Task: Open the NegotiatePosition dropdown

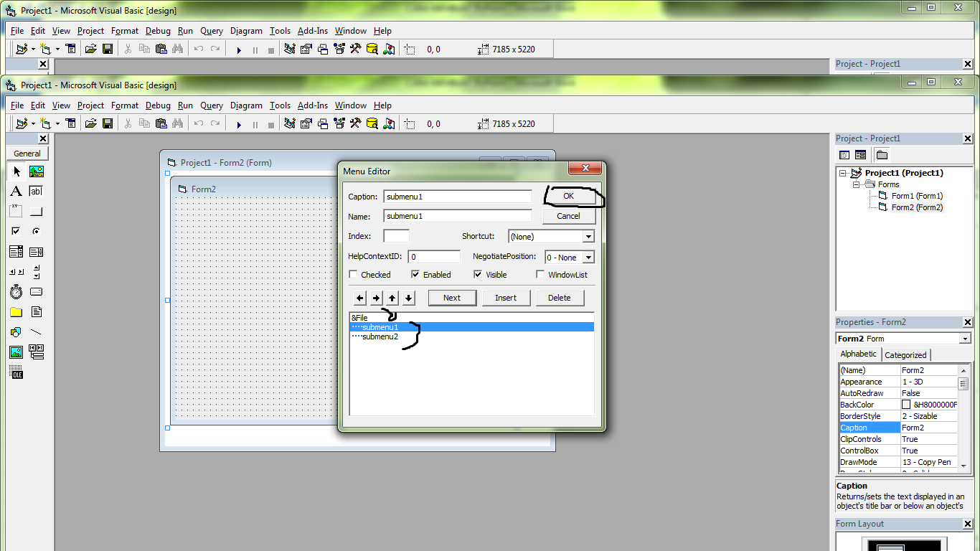Action: (588, 258)
